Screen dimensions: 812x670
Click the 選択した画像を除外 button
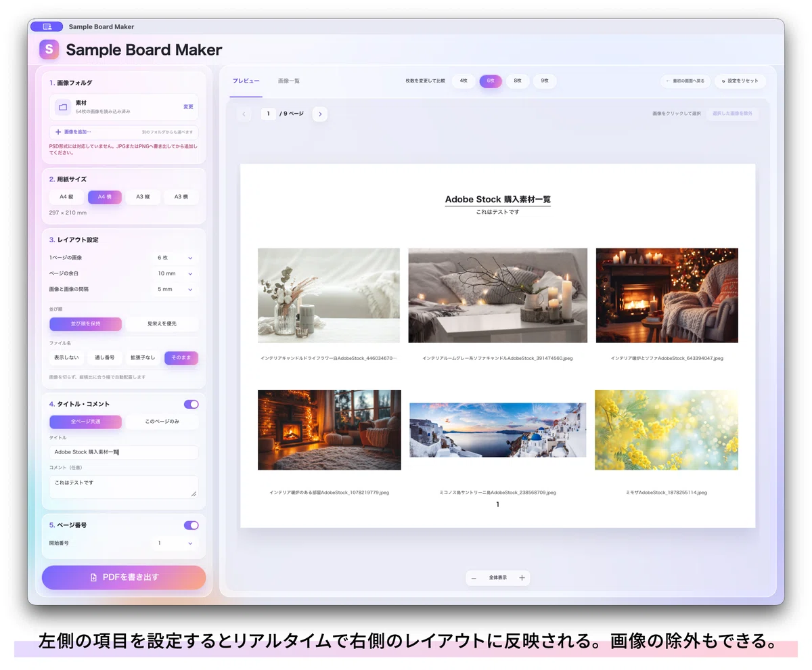(732, 114)
